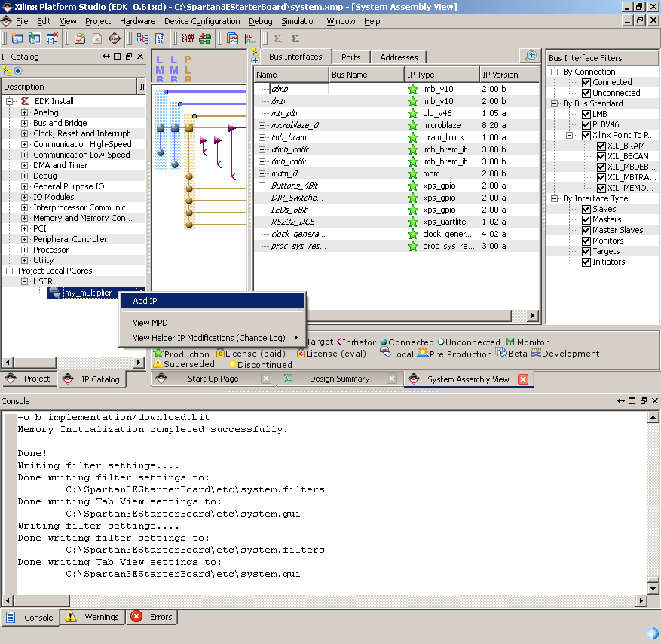Sort by the IP Type column header

[x=442, y=75]
